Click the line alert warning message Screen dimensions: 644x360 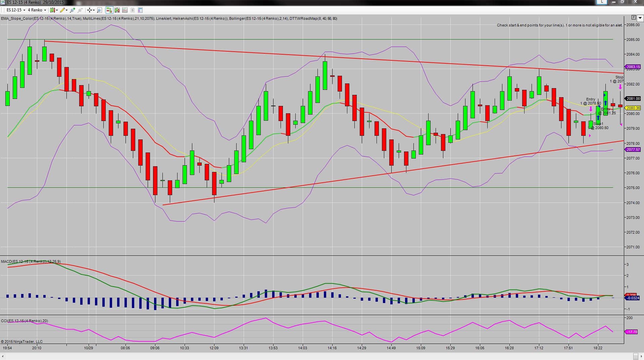[x=559, y=25]
